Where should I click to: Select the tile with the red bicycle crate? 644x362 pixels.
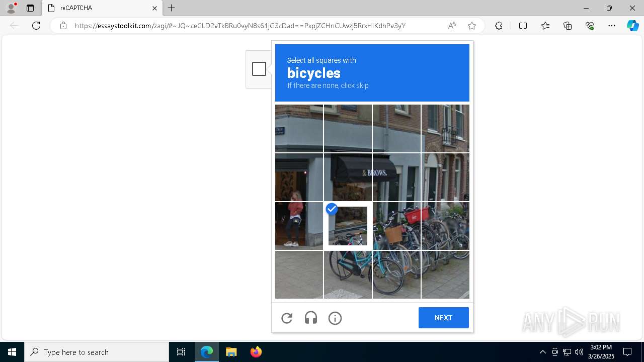pos(396,226)
